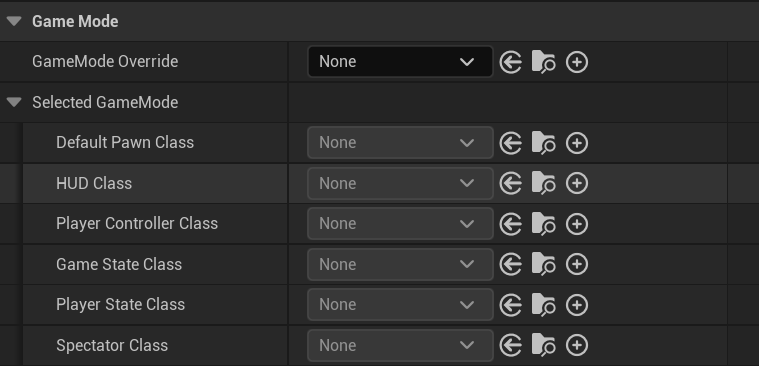Use selected asset for Player Controller Class
The height and width of the screenshot is (366, 759).
point(510,224)
